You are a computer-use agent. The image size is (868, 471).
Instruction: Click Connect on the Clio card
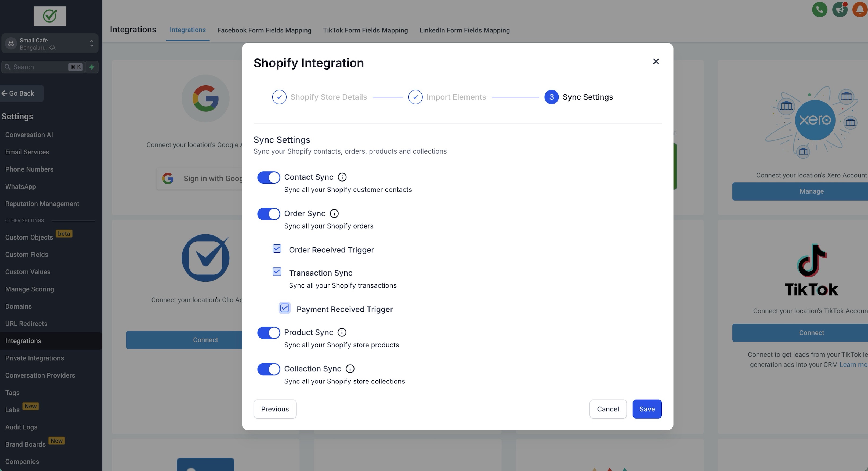184,340
